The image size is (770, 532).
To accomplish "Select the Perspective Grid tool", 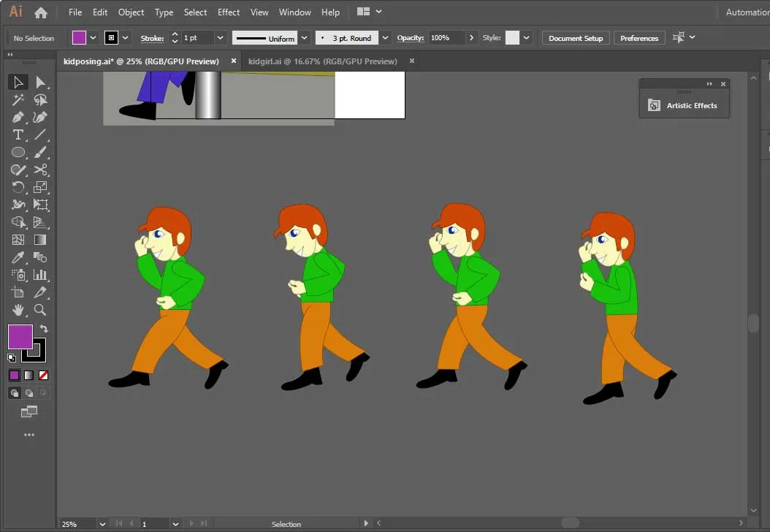I will [x=40, y=223].
